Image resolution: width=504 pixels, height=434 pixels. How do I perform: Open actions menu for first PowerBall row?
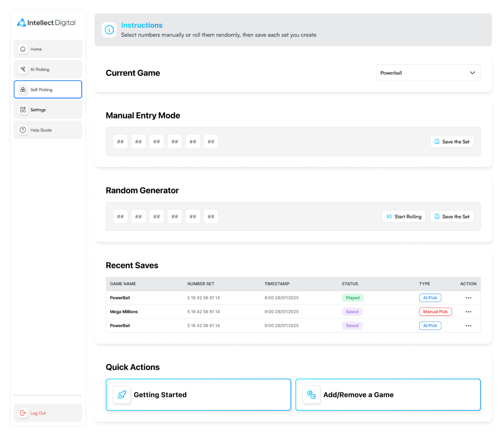tap(468, 298)
